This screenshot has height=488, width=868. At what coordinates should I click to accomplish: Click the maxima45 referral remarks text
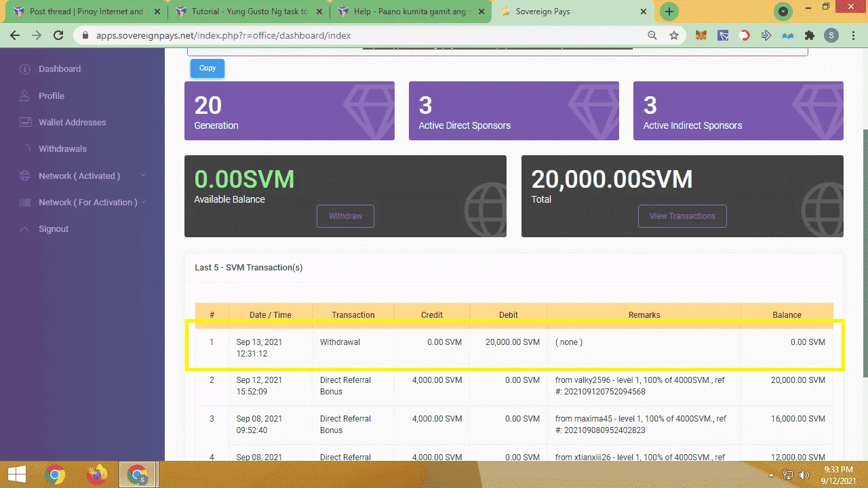coord(640,424)
